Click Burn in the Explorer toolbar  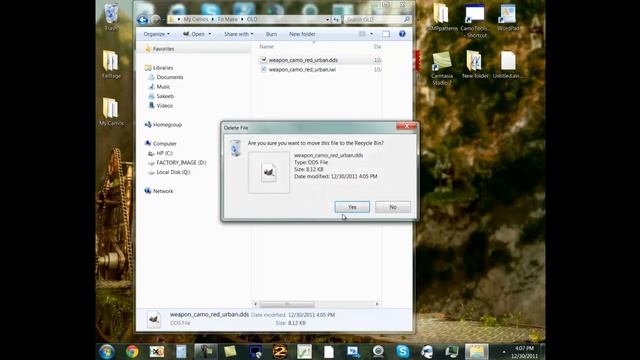(271, 34)
